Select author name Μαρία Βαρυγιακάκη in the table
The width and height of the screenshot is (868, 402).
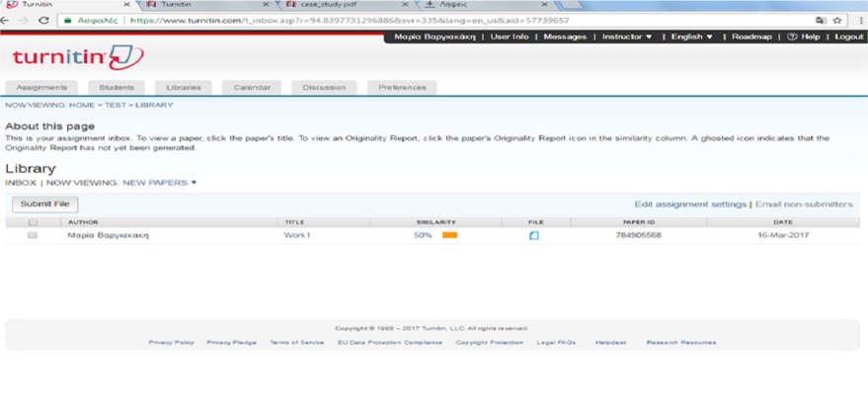point(109,235)
